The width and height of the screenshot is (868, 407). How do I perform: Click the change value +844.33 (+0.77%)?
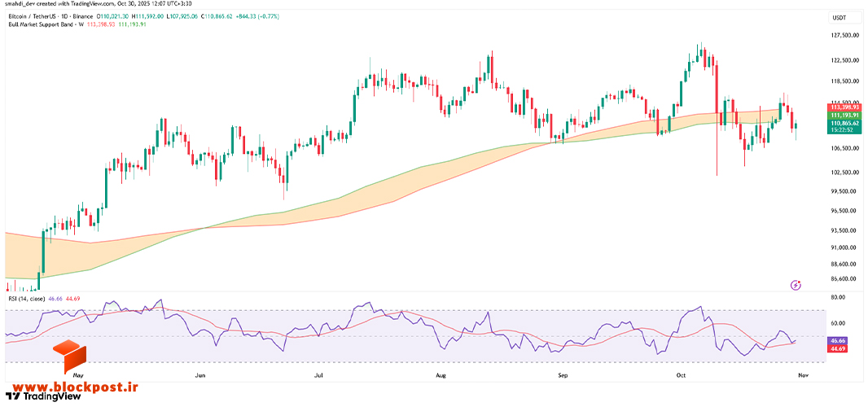tap(257, 16)
